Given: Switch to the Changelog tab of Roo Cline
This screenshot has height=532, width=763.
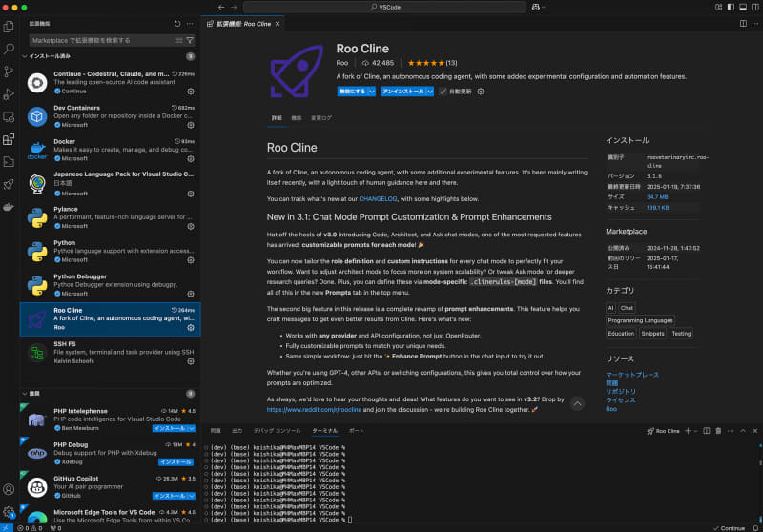Looking at the screenshot, I should pyautogui.click(x=321, y=118).
